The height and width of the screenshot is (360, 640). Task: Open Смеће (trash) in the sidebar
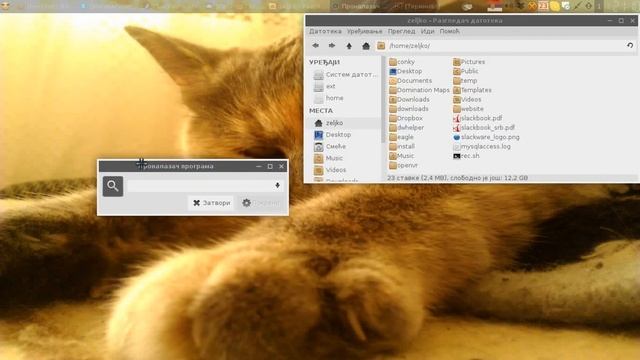(330, 147)
